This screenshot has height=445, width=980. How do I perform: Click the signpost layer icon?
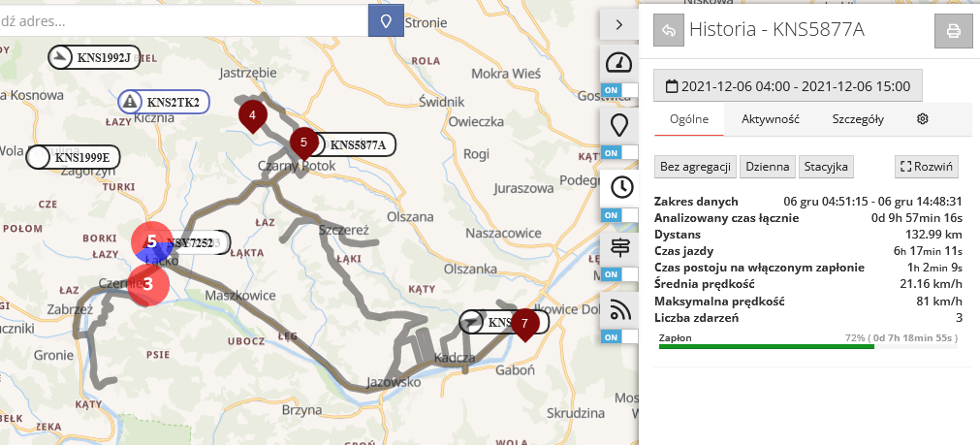(618, 248)
